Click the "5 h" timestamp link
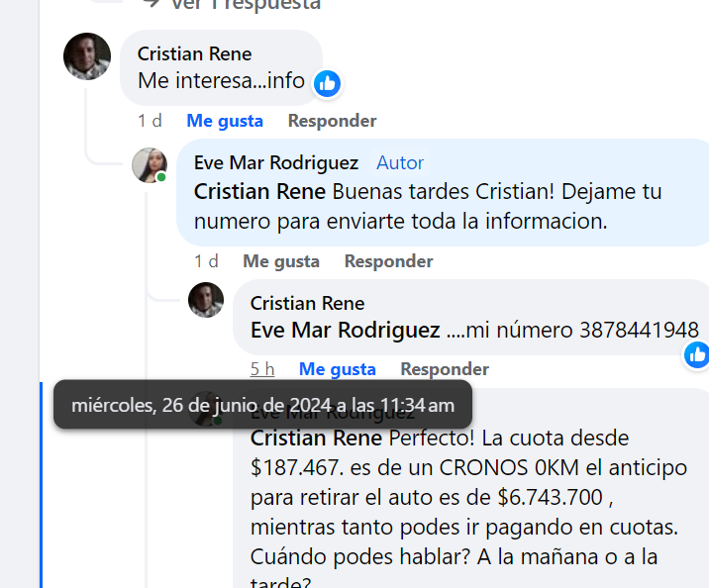 262,369
